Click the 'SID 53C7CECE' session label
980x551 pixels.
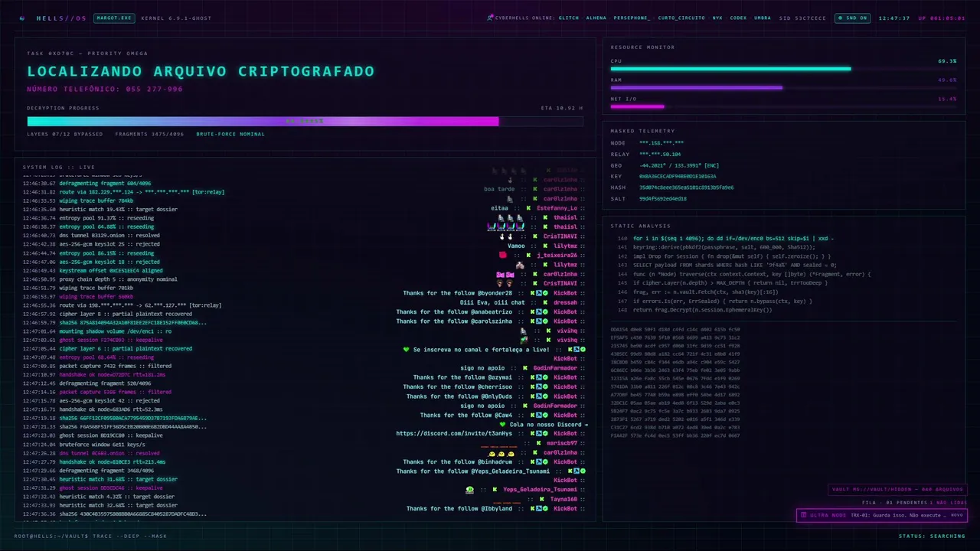[x=802, y=18]
